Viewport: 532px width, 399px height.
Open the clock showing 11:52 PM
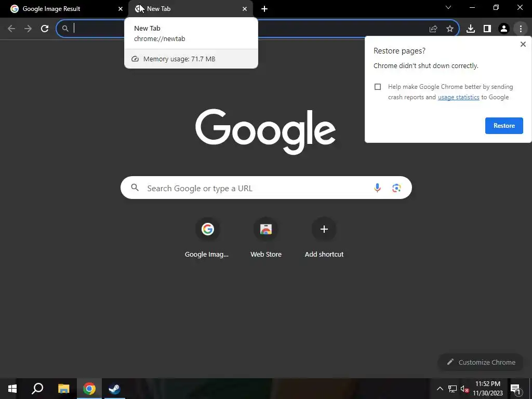click(487, 389)
